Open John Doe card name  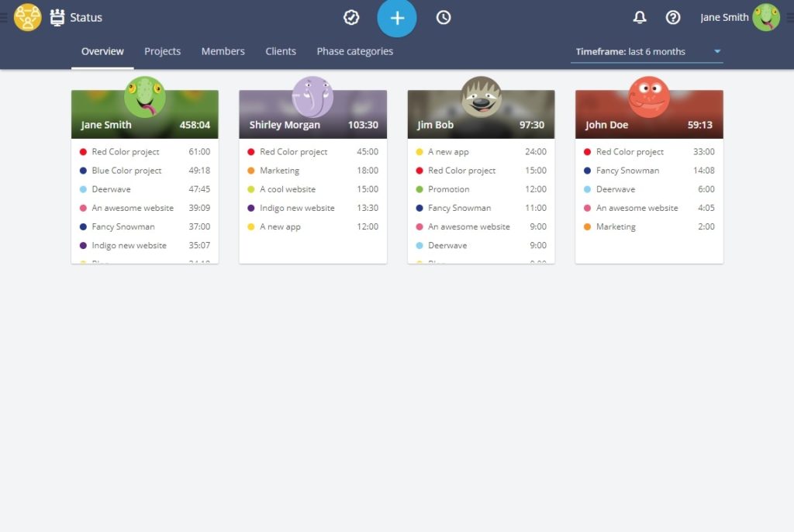coord(606,125)
